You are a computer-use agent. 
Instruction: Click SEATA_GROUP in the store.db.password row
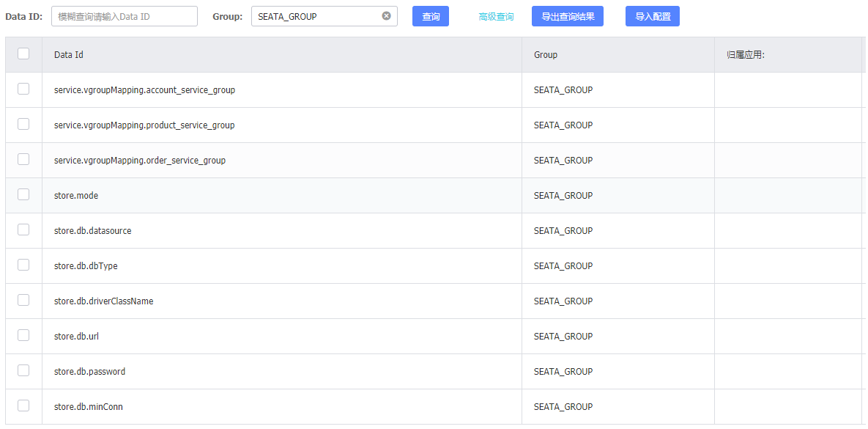tap(563, 371)
